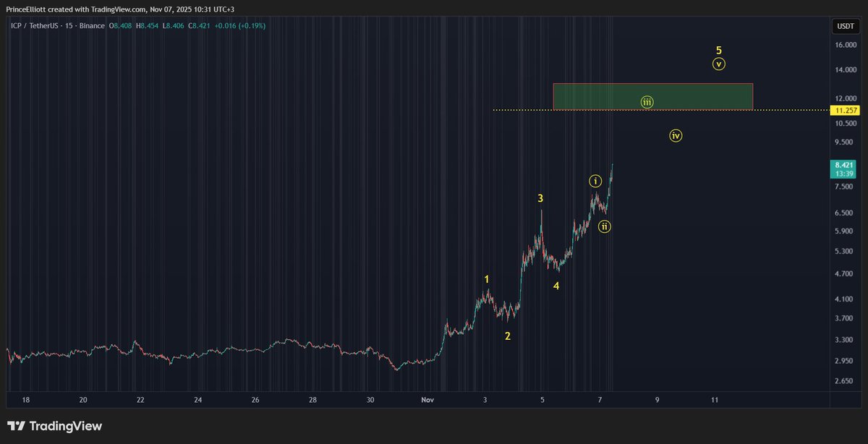Click the 2.650 price scale label
This screenshot has height=444, width=868.
click(845, 381)
